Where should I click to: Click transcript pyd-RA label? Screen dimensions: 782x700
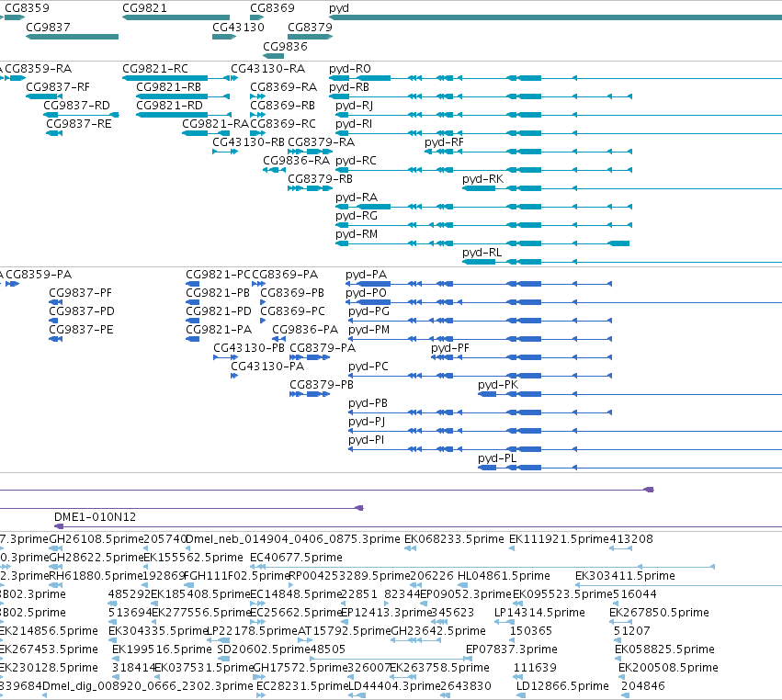click(357, 198)
